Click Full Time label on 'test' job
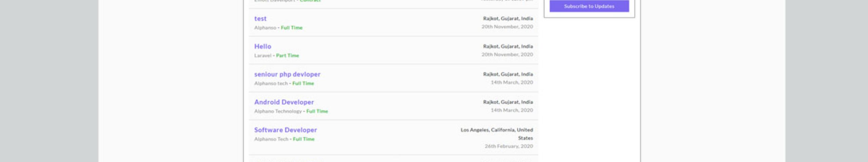Screen dimensions: 868x162 coord(292,28)
